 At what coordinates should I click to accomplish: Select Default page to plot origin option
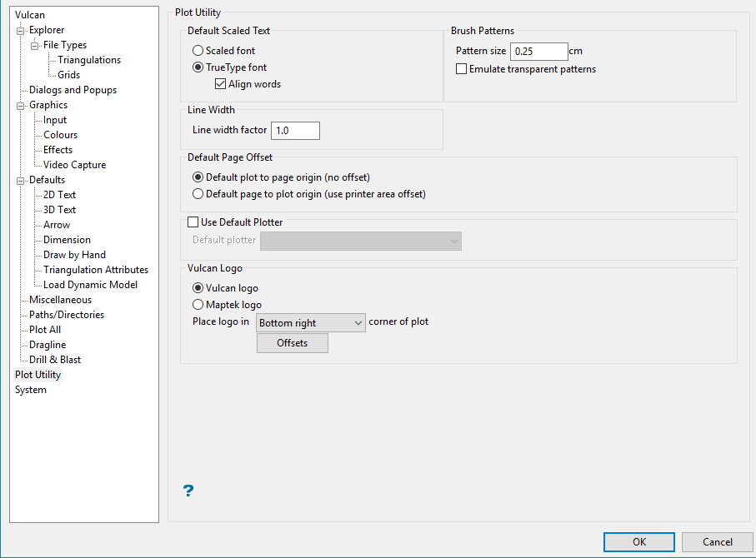[198, 194]
